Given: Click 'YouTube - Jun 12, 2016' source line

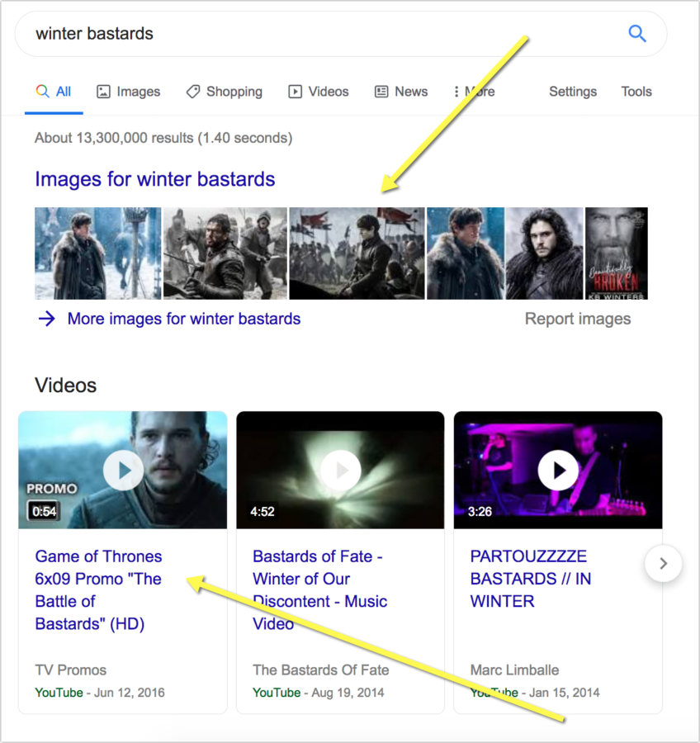Looking at the screenshot, I should 100,693.
